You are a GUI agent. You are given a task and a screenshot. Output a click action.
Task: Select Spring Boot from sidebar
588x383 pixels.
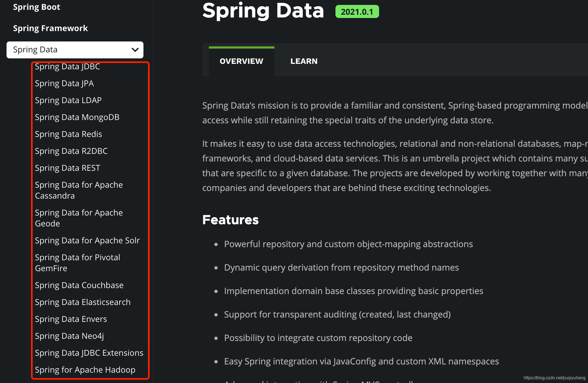[37, 6]
